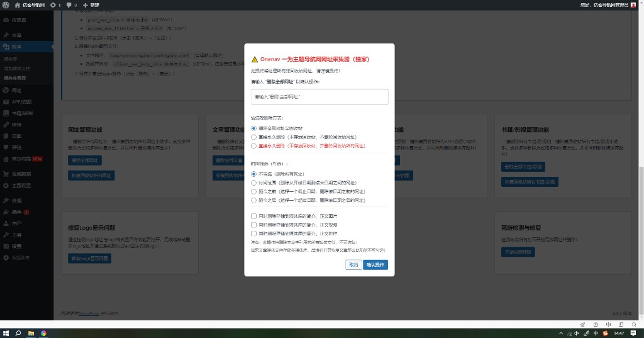The height and width of the screenshot is (338, 644).
Task: Open the 评论 comment icon in sidebar
Action: [6, 147]
